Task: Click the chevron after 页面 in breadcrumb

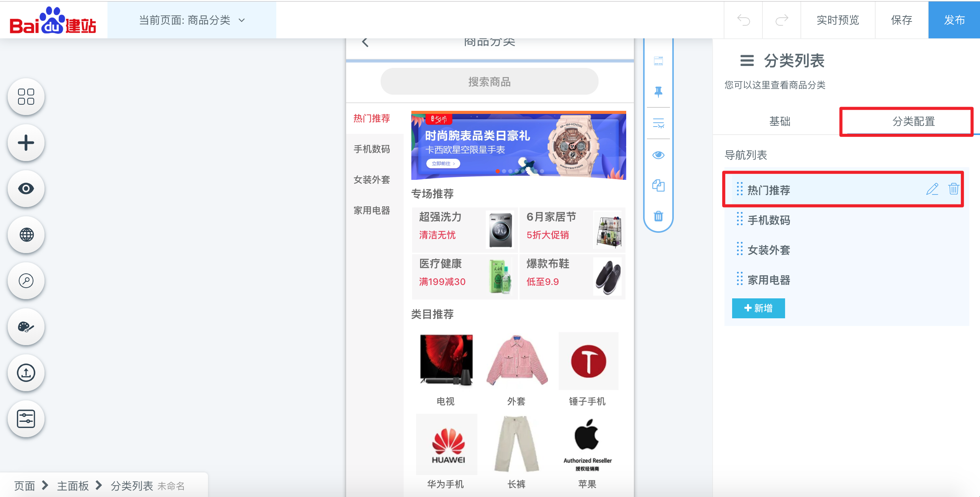Action: [x=45, y=485]
